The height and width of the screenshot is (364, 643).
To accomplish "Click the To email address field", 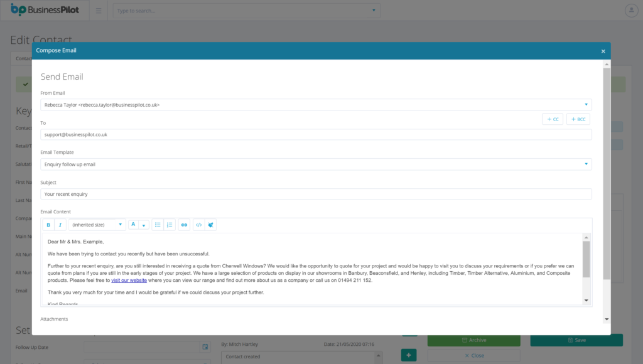I will pyautogui.click(x=316, y=135).
